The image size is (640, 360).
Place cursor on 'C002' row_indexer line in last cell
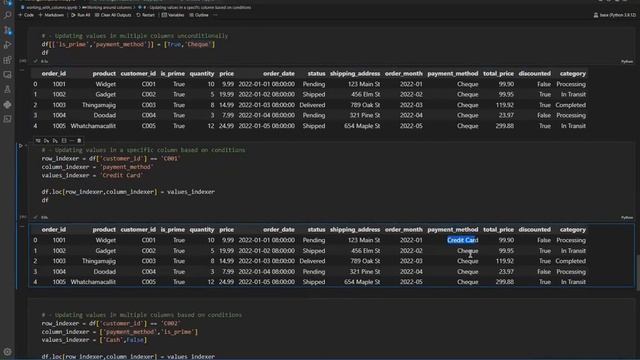pos(111,324)
